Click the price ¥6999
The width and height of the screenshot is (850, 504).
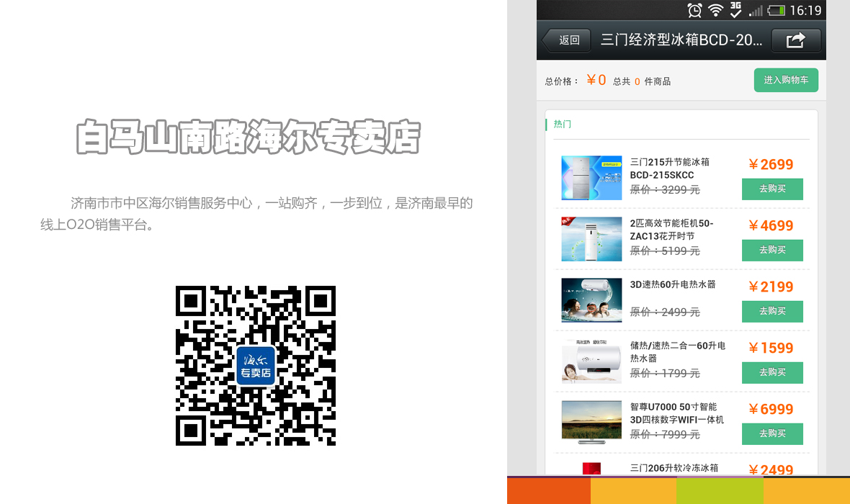pos(771,409)
